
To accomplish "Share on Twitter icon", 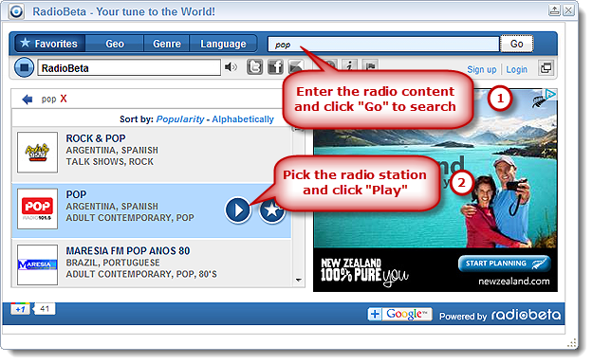I will pos(254,67).
